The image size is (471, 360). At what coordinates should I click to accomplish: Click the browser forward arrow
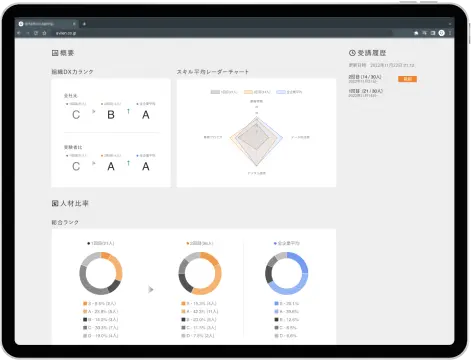click(x=28, y=33)
